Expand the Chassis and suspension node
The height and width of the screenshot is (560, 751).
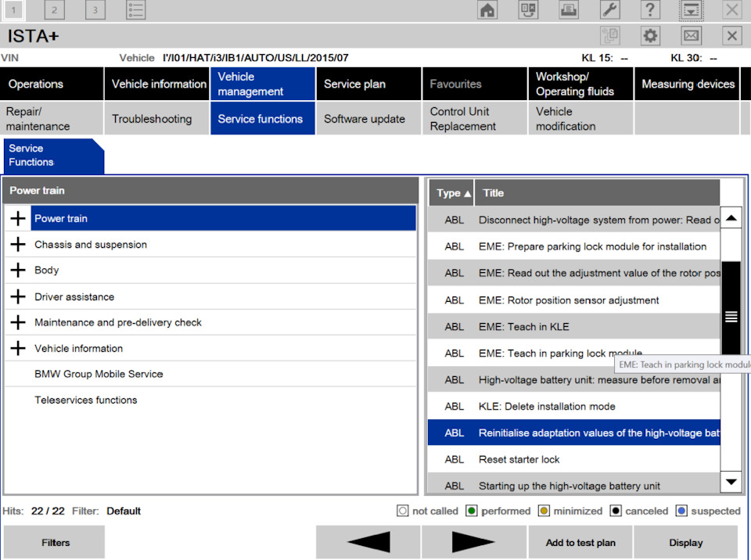(x=18, y=244)
